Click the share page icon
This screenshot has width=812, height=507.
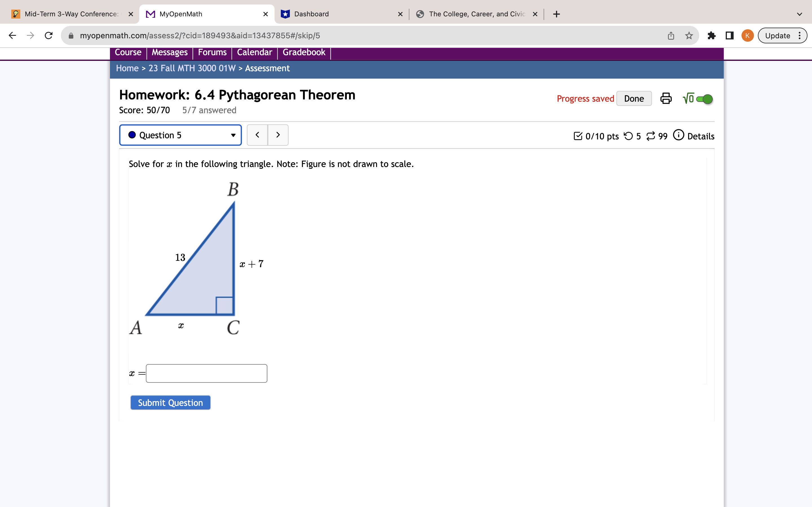click(x=671, y=35)
